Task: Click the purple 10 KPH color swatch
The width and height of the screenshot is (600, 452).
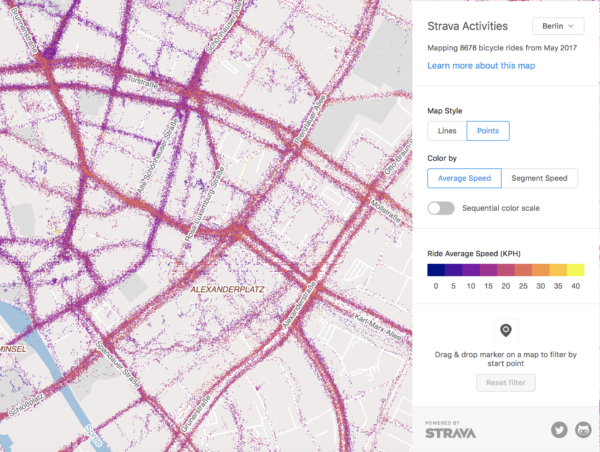Action: 470,269
